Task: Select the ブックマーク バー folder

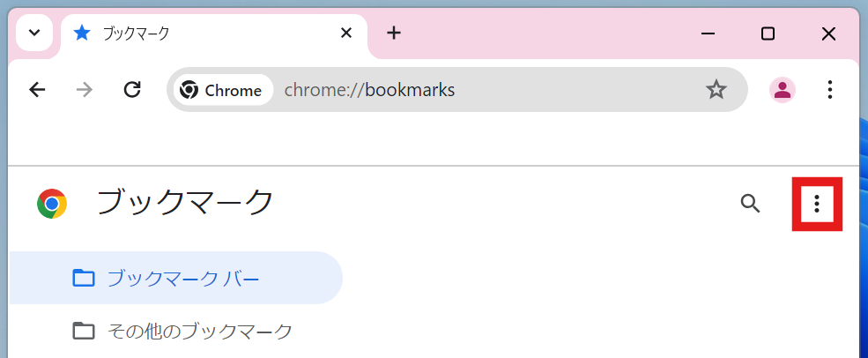Action: pos(176,278)
